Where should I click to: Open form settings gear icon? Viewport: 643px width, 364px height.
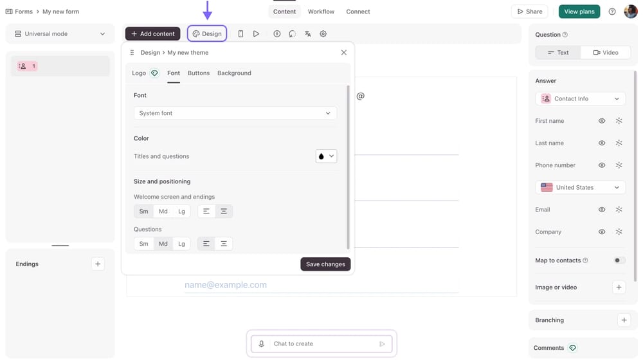pos(323,34)
